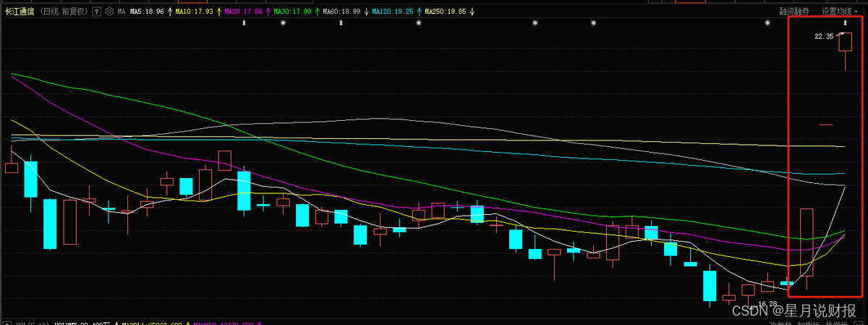This screenshot has height=325, width=868.
Task: Select the MA60:18.99 value
Action: tap(341, 12)
